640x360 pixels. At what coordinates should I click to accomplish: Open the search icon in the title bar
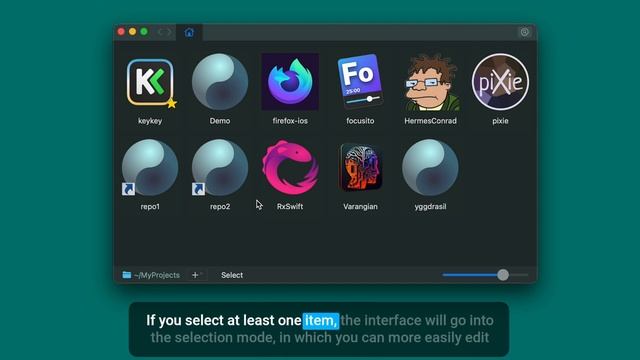click(525, 32)
